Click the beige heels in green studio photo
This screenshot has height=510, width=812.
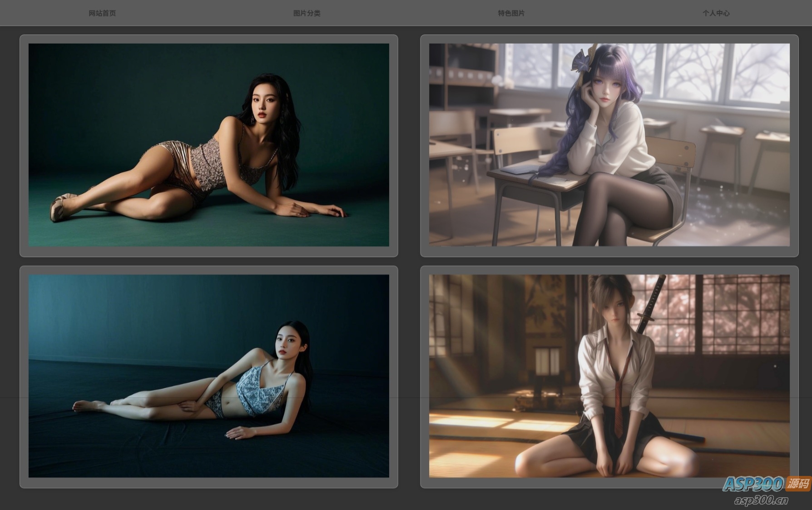[x=61, y=207]
